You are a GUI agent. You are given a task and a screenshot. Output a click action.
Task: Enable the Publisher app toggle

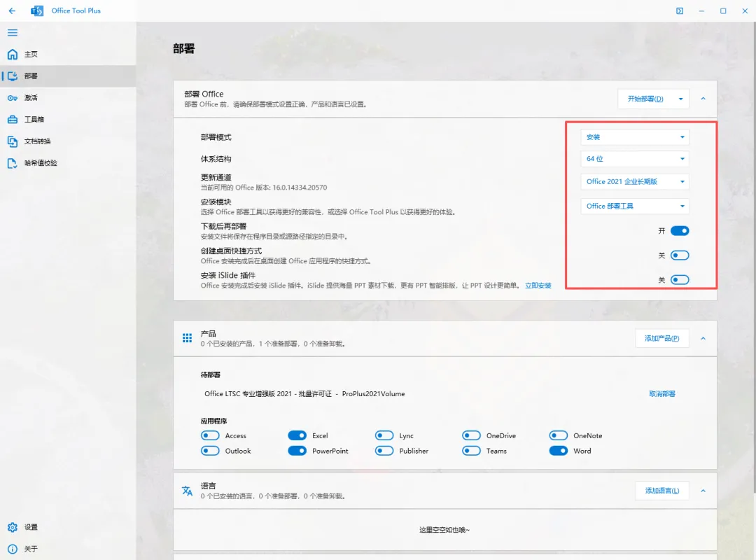pos(384,451)
